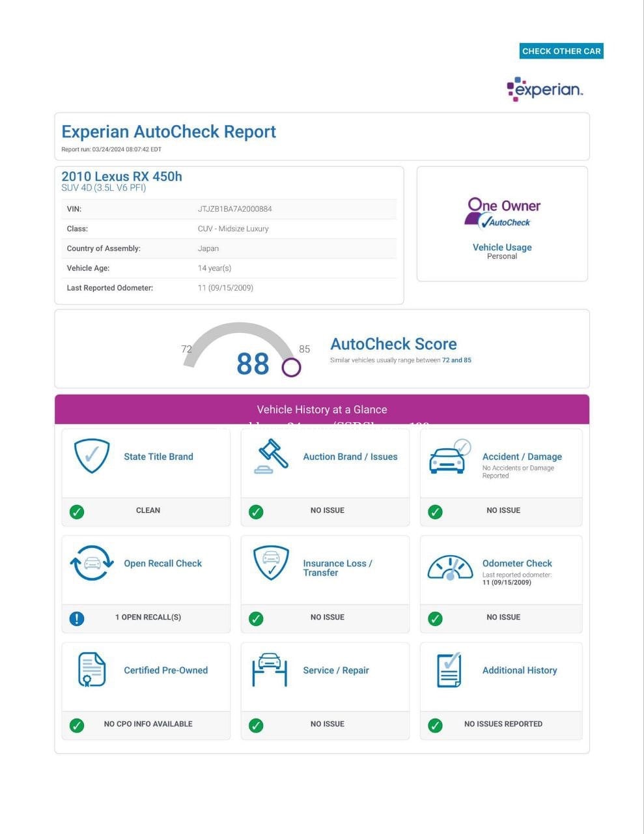Click the VIN number value

(235, 209)
